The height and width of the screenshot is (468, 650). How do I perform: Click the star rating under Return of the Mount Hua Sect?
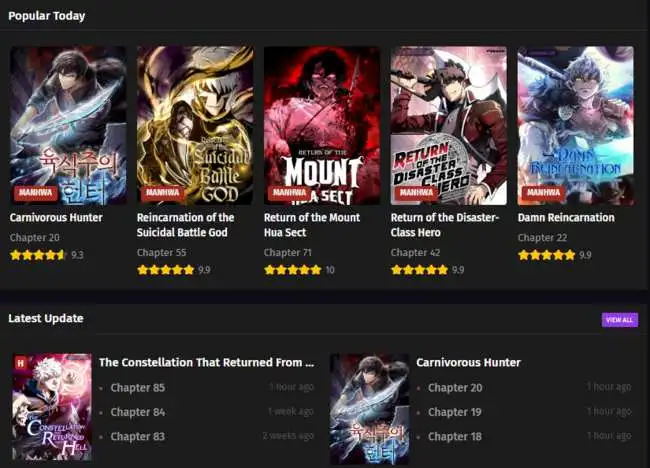coord(293,270)
